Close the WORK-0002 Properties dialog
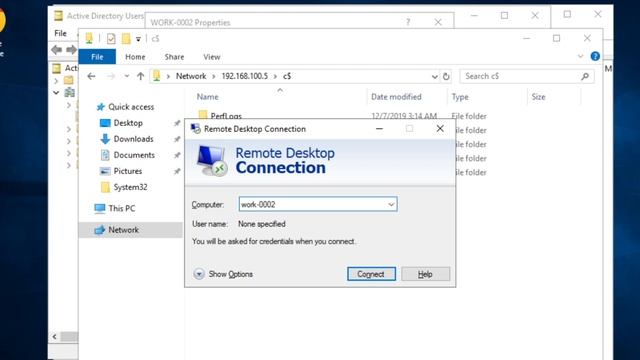Viewport: 640px width, 360px height. coord(438,22)
